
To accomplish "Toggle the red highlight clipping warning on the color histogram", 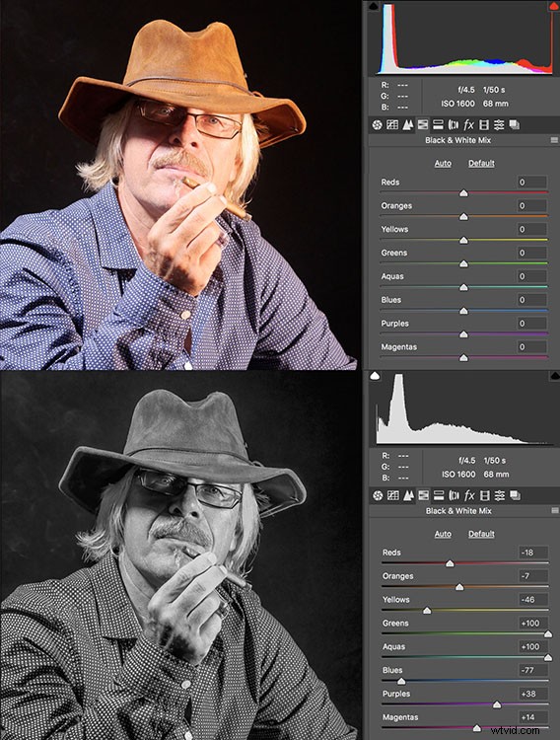I will (553, 6).
